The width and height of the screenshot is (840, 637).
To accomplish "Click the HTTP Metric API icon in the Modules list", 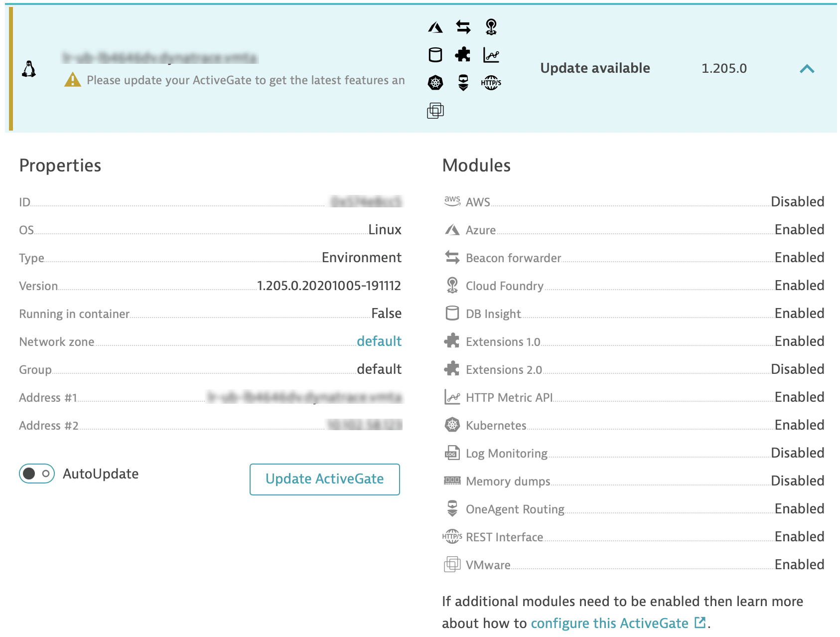I will pos(452,397).
